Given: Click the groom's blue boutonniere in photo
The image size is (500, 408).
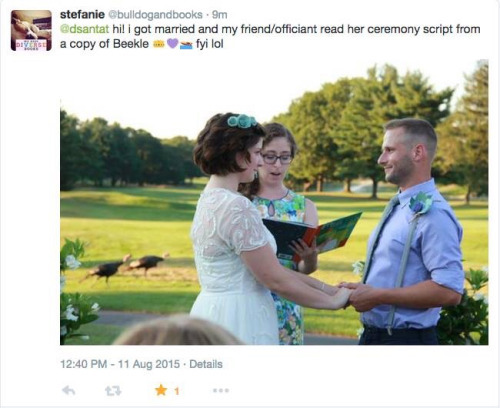Looking at the screenshot, I should click(421, 204).
